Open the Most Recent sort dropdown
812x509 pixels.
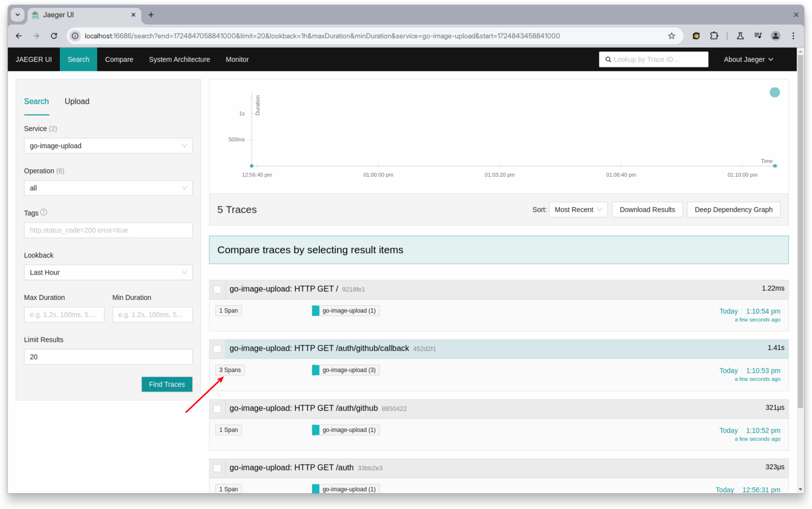coord(578,209)
